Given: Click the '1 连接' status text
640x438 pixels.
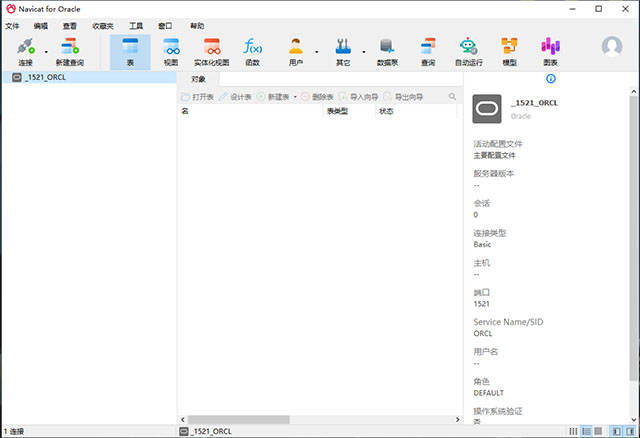Looking at the screenshot, I should pyautogui.click(x=14, y=431).
